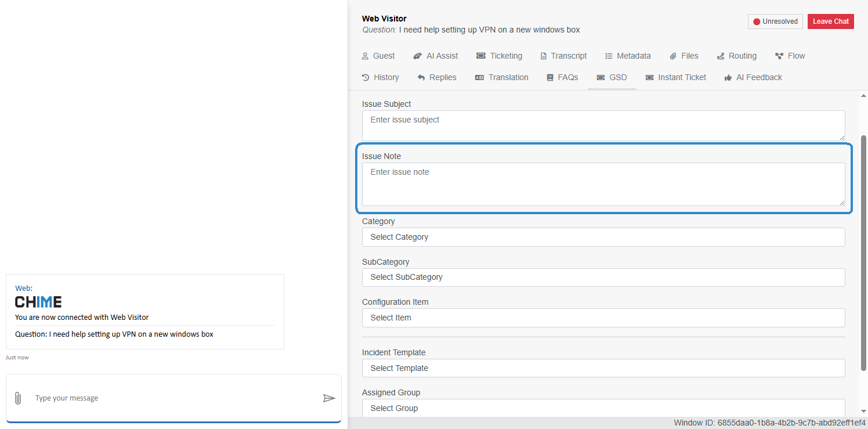The image size is (868, 429).
Task: Click the Translation tab icon
Action: click(479, 78)
